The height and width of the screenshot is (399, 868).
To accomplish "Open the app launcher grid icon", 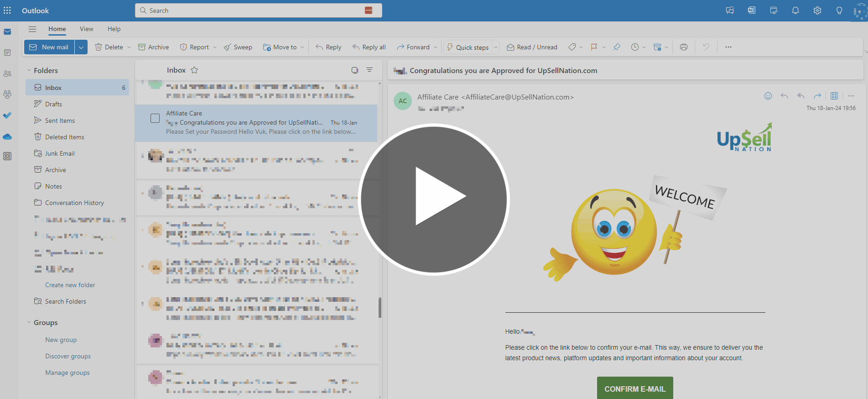I will point(7,10).
